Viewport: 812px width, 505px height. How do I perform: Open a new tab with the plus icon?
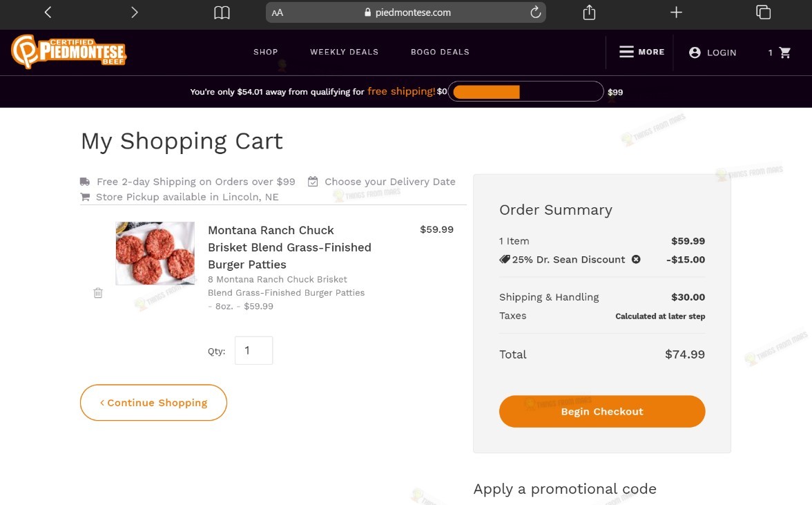point(676,12)
